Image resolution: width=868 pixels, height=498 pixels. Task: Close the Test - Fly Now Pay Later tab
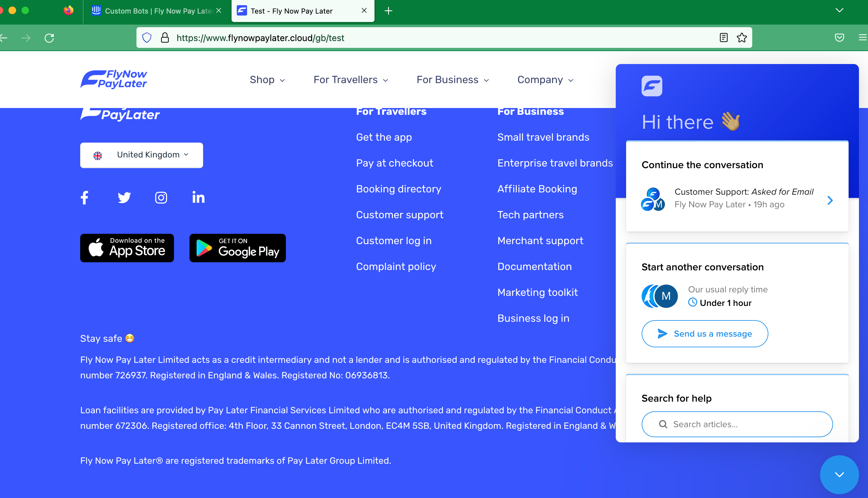point(364,11)
